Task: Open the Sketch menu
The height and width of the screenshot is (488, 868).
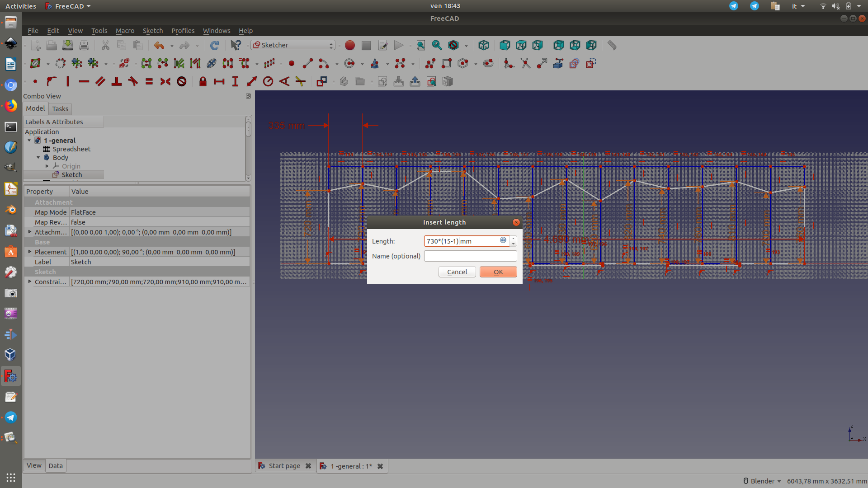Action: (152, 31)
